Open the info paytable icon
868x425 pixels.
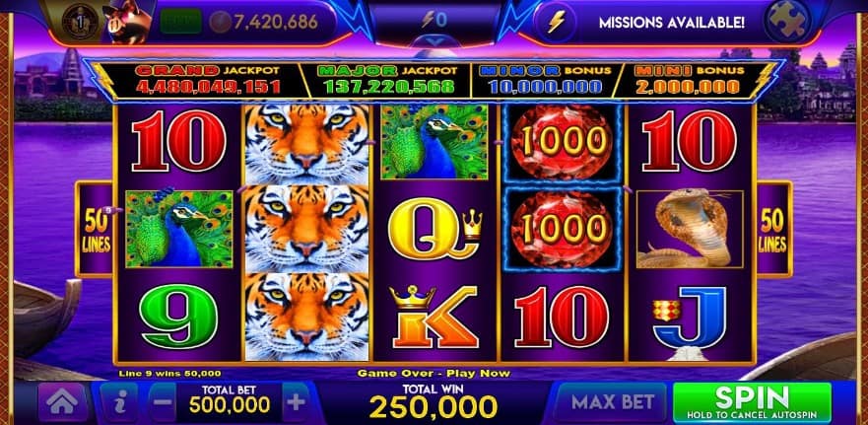tap(118, 402)
